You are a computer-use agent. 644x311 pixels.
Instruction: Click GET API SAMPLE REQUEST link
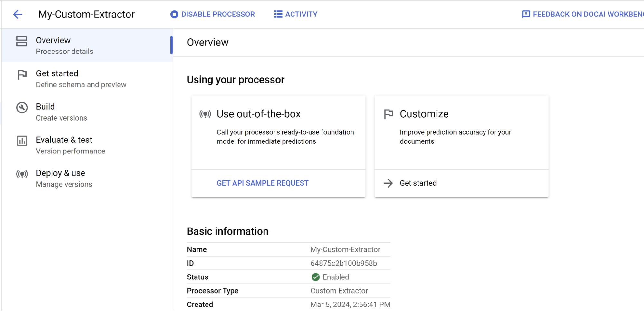point(262,183)
